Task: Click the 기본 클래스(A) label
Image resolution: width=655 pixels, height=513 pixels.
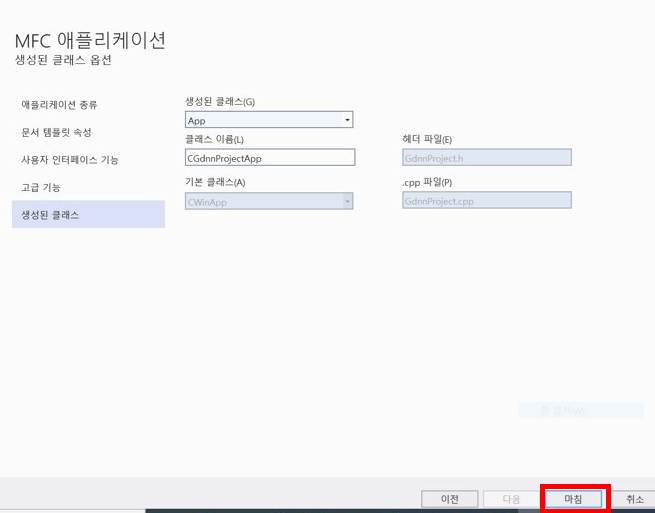Action: [x=215, y=182]
